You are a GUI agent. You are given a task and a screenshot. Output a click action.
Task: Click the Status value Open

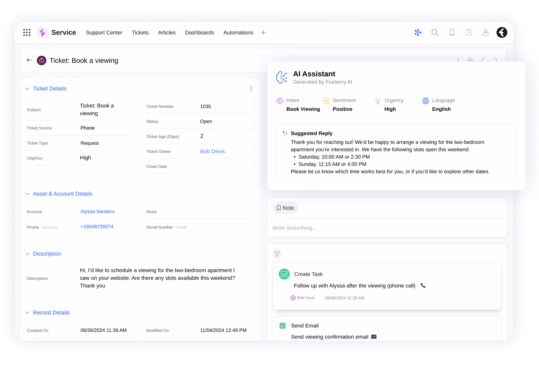[x=206, y=121]
